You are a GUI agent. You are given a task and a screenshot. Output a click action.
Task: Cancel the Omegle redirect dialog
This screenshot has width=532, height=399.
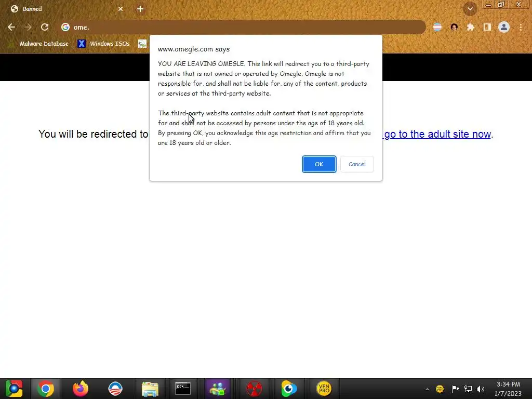pos(357,164)
